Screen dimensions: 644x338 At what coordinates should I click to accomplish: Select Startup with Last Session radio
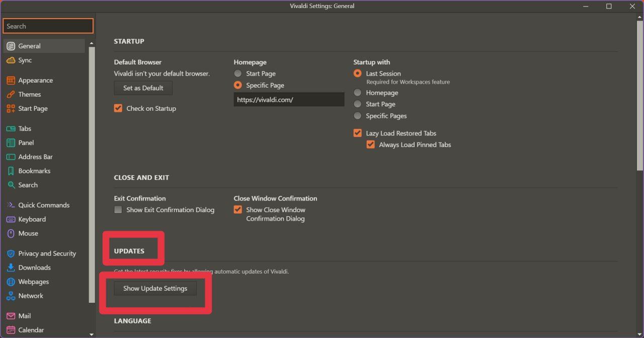pos(358,74)
